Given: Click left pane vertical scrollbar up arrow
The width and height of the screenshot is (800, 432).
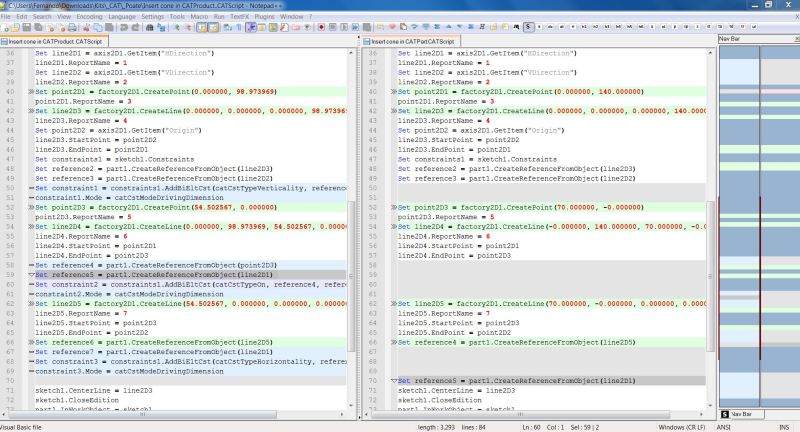Looking at the screenshot, I should click(x=351, y=53).
